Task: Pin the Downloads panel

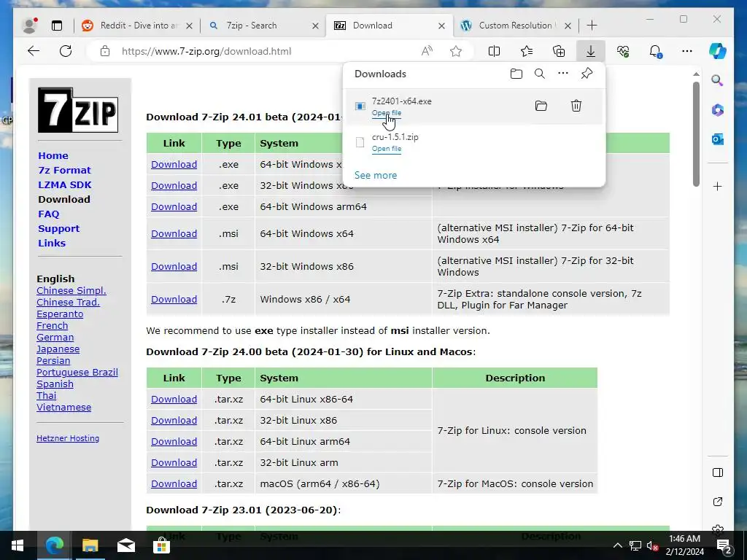Action: point(587,74)
